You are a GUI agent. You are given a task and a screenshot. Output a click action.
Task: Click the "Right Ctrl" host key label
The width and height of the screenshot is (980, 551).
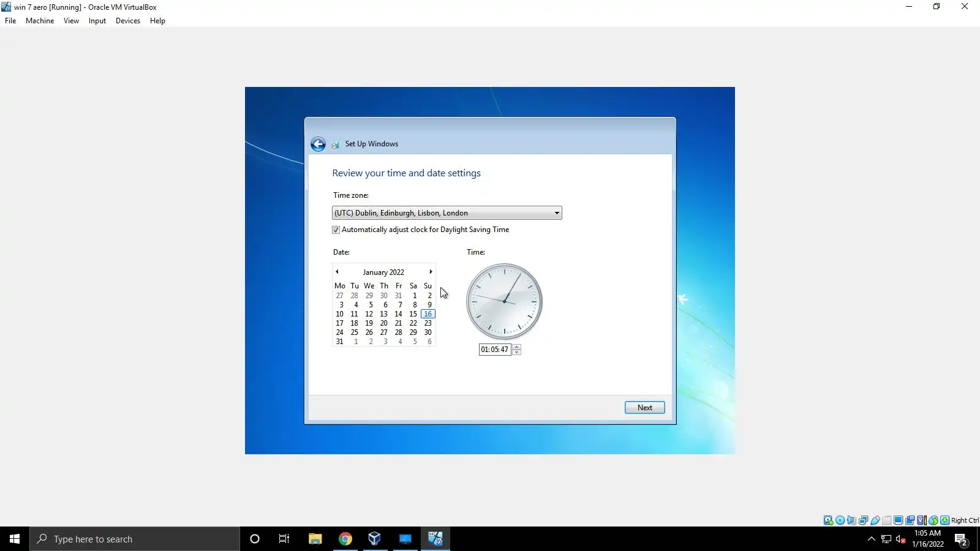coord(965,520)
